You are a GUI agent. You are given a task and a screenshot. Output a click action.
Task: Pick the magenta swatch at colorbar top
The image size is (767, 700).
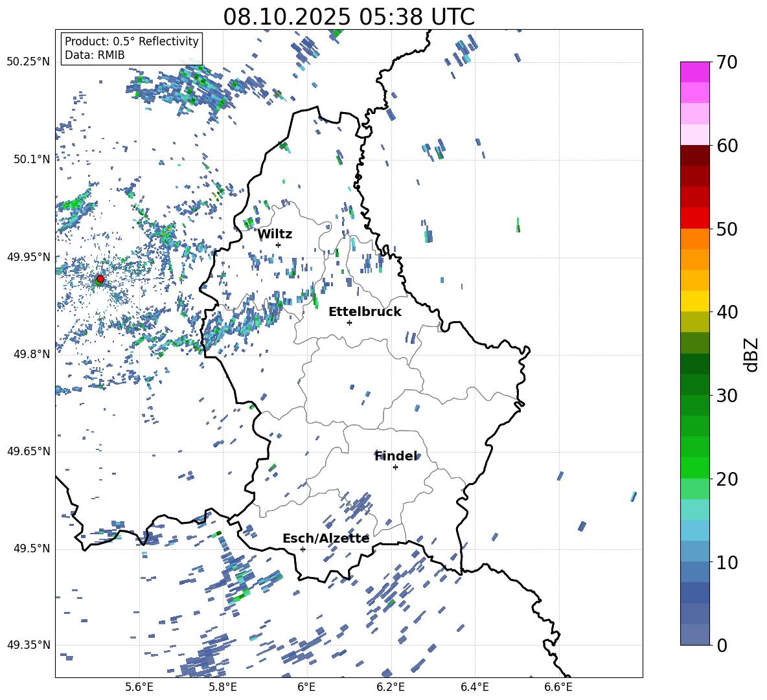695,72
